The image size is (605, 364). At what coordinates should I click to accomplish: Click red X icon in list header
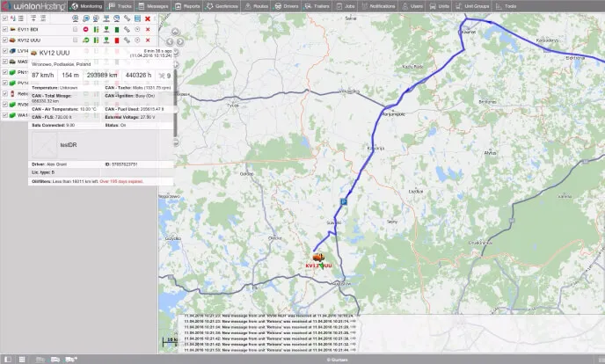(x=148, y=18)
